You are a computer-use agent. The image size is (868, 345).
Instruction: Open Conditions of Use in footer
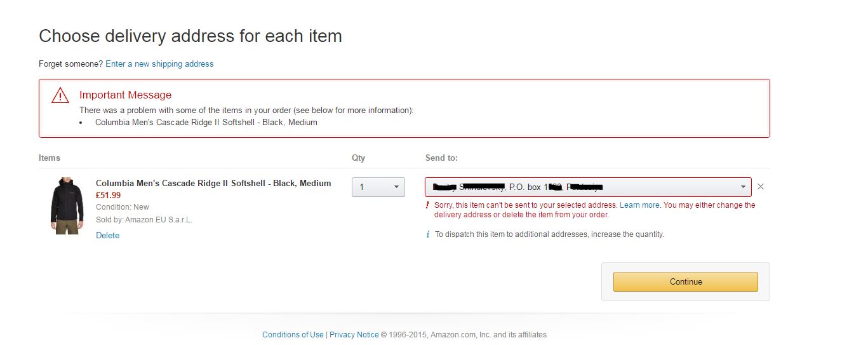point(293,335)
